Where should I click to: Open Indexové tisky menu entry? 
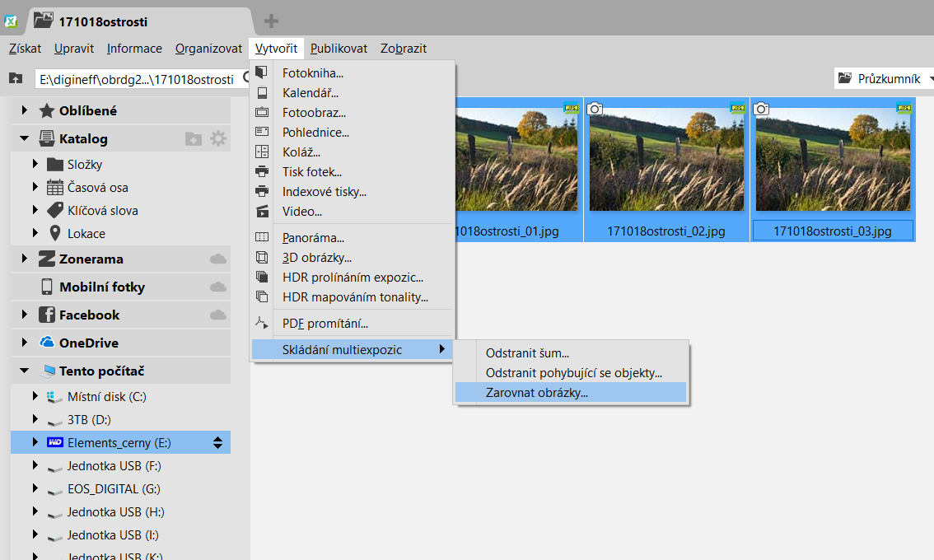tap(352, 191)
